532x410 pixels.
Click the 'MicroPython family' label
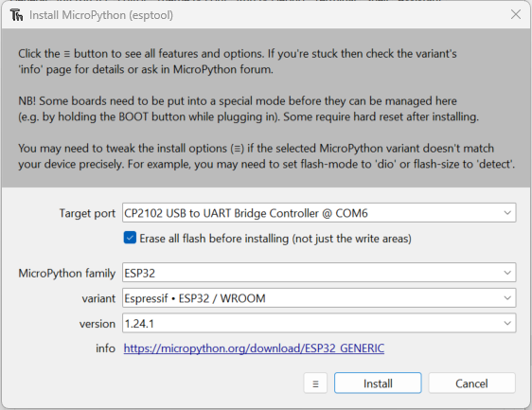pyautogui.click(x=67, y=274)
